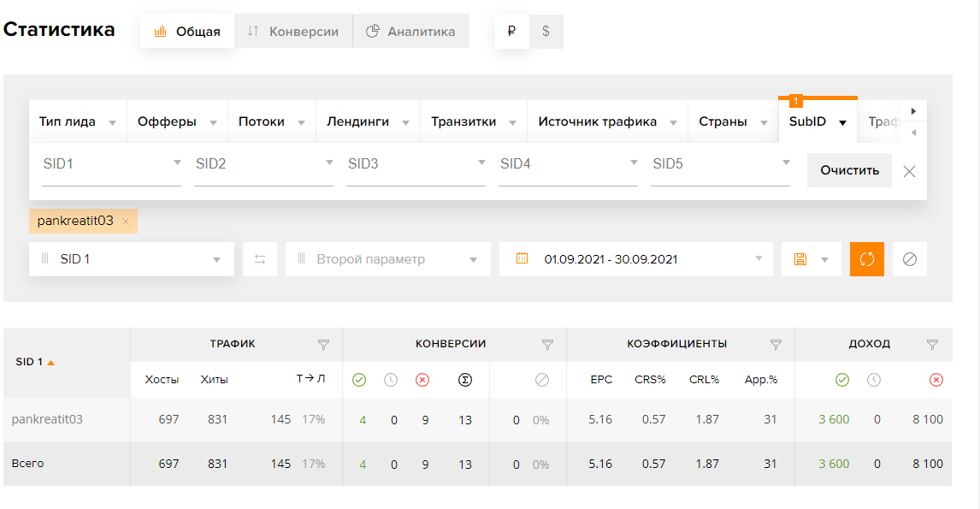The width and height of the screenshot is (980, 509).
Task: Click the pankreatit03 row link
Action: (47, 419)
